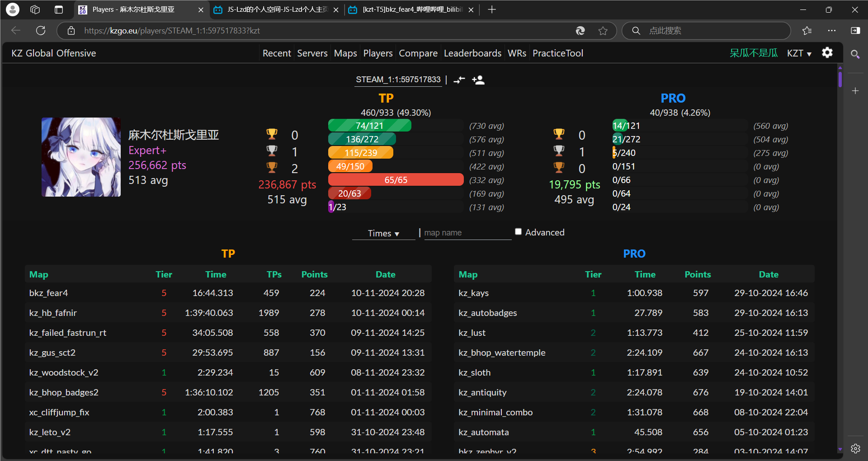Click the 74/121 green TP progress bar
Viewport: 868px width, 461px height.
[x=369, y=126]
